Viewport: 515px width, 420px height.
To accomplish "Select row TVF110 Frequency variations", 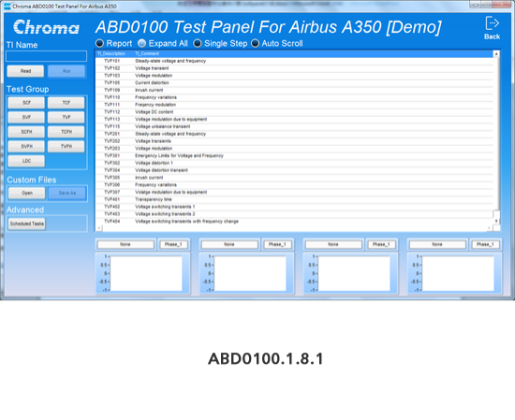I will 294,97.
